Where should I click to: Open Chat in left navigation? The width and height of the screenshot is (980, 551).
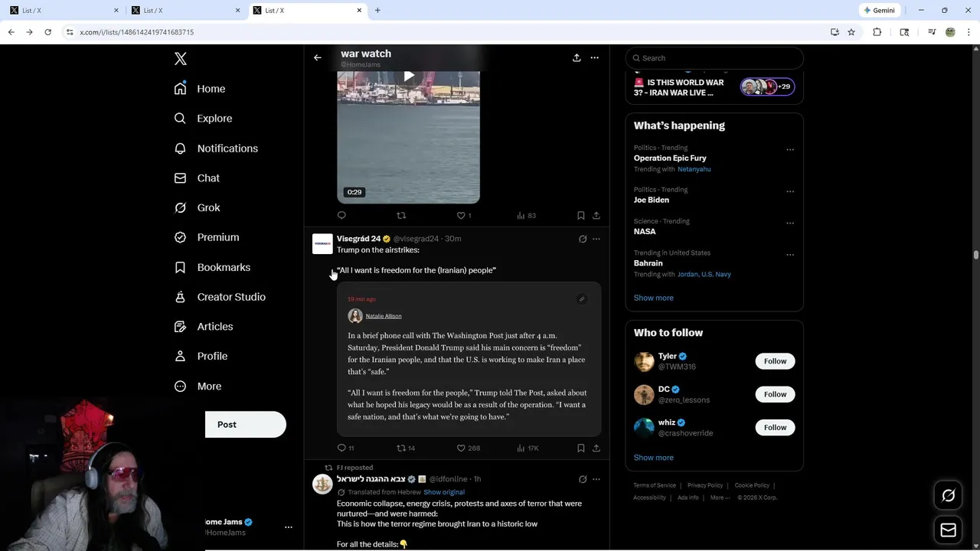(x=197, y=178)
